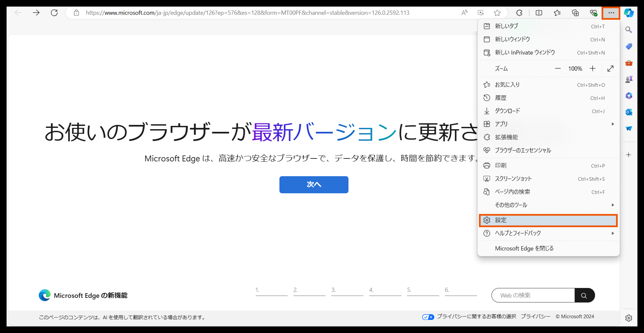Viewport: 644px width, 333px height.
Task: Open the Outlook sidebar icon
Action: point(629,112)
